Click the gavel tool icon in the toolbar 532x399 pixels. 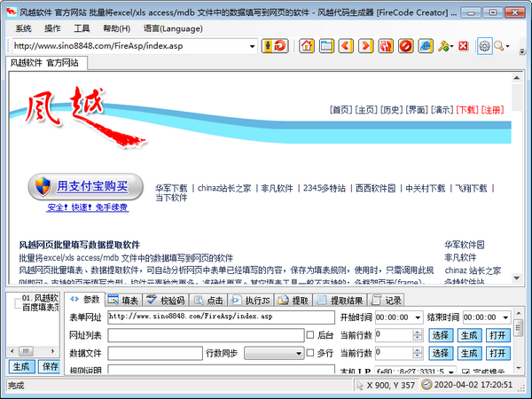coord(443,46)
